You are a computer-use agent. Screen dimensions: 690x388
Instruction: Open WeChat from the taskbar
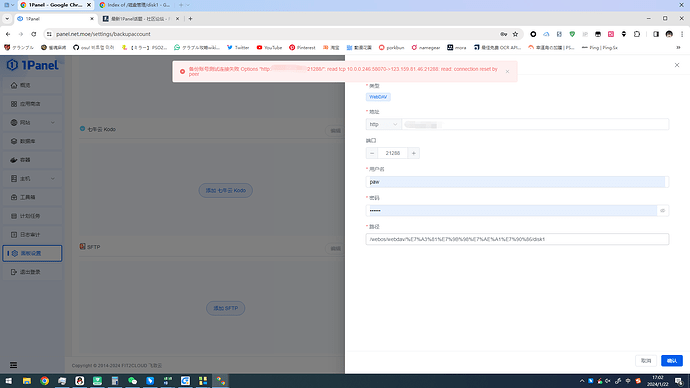pyautogui.click(x=132, y=381)
